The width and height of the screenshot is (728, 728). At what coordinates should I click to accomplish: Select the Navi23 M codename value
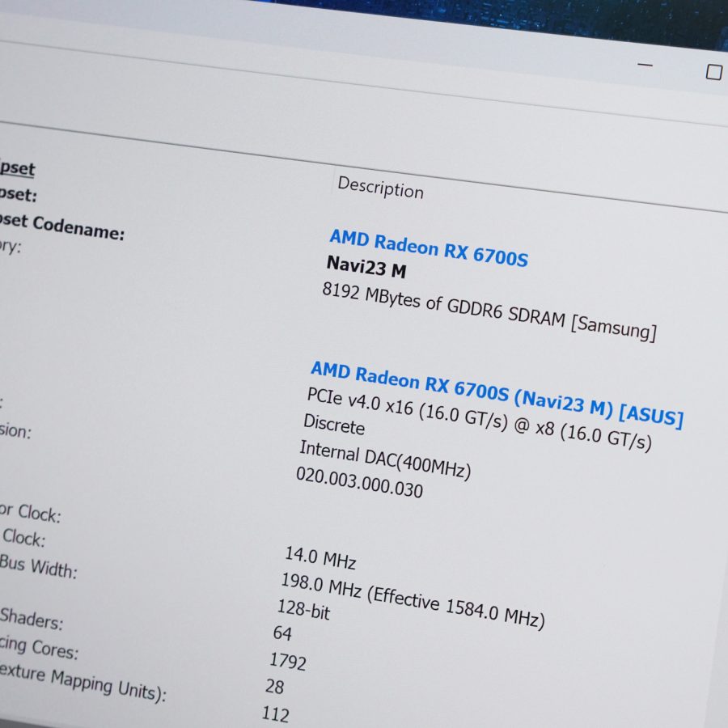point(366,266)
